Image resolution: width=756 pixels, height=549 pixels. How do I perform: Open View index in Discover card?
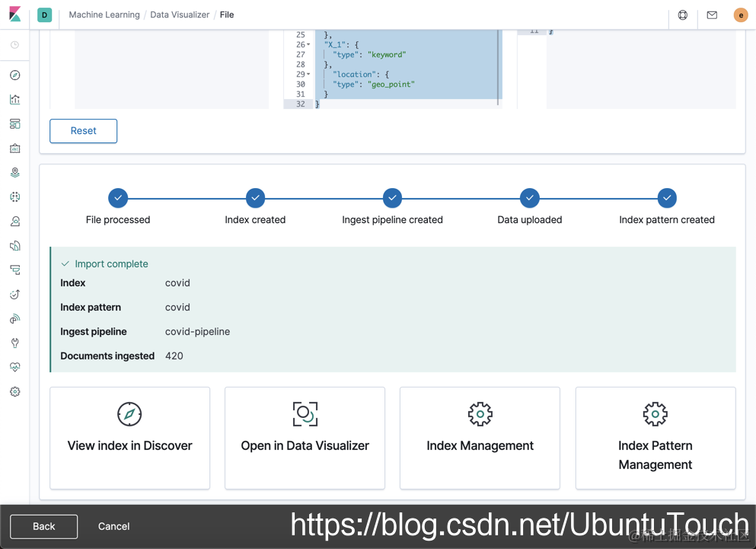(x=129, y=438)
